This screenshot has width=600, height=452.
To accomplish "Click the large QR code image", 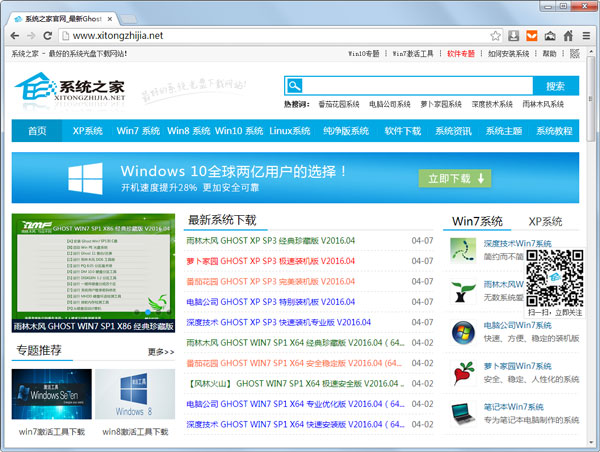I will tap(554, 278).
